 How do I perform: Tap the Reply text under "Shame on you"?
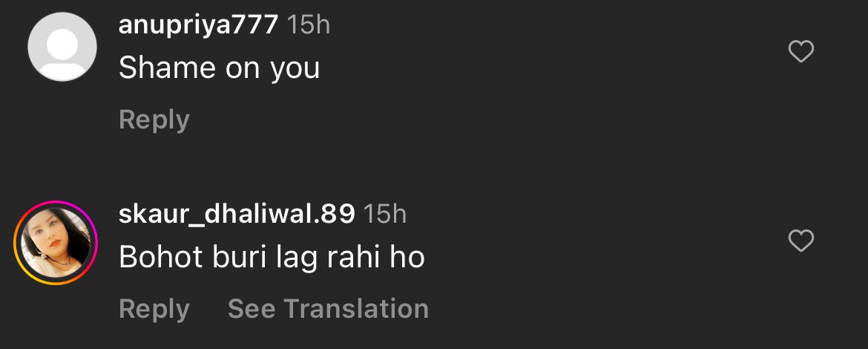pos(154,120)
